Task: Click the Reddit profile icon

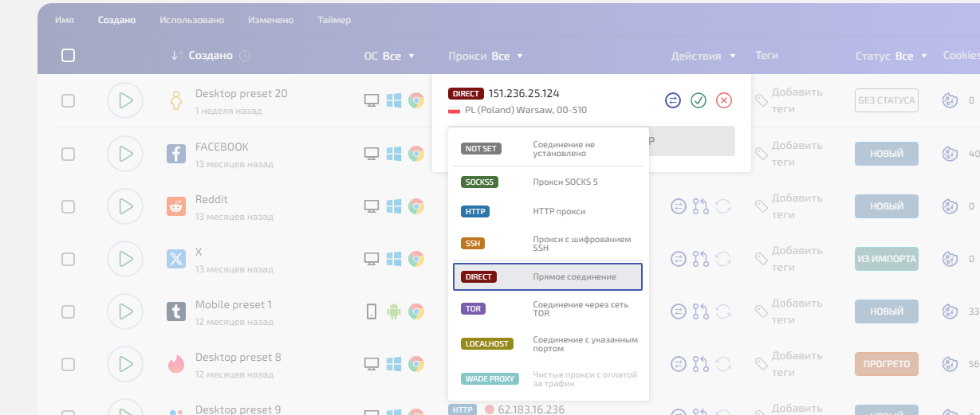Action: pyautogui.click(x=175, y=206)
